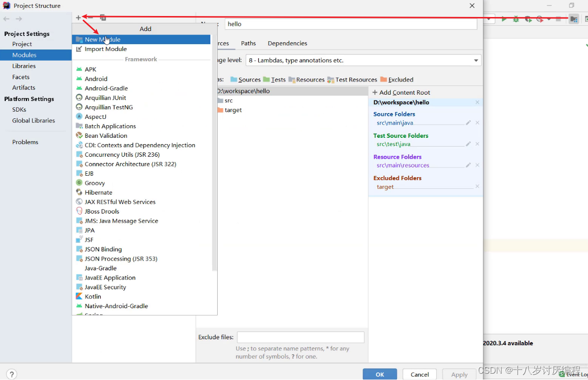Click the green Run icon in toolbar
The width and height of the screenshot is (588, 380).
pyautogui.click(x=504, y=19)
